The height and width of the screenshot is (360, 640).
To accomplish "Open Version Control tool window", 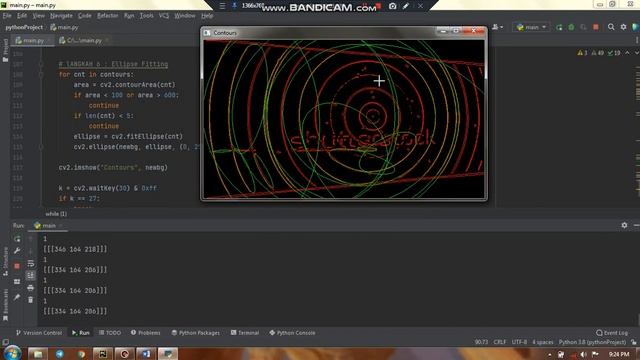I will (39, 333).
